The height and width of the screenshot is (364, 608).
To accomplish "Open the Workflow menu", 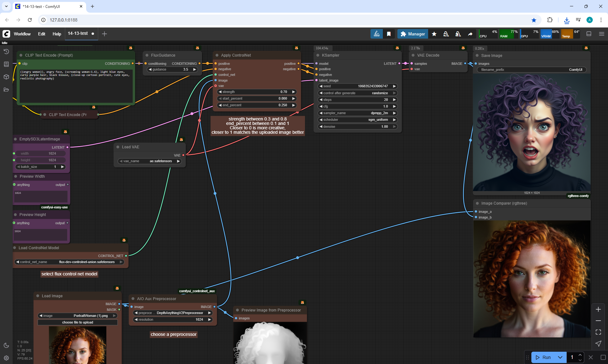I will [22, 34].
